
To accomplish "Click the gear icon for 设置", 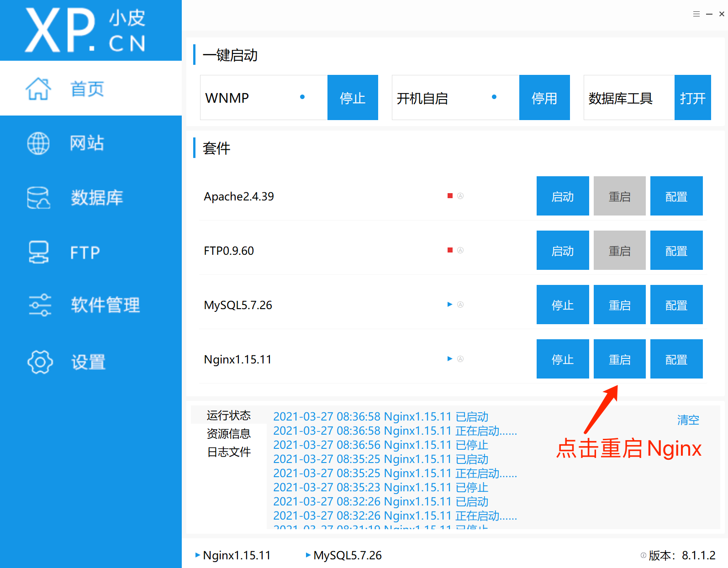I will [40, 362].
